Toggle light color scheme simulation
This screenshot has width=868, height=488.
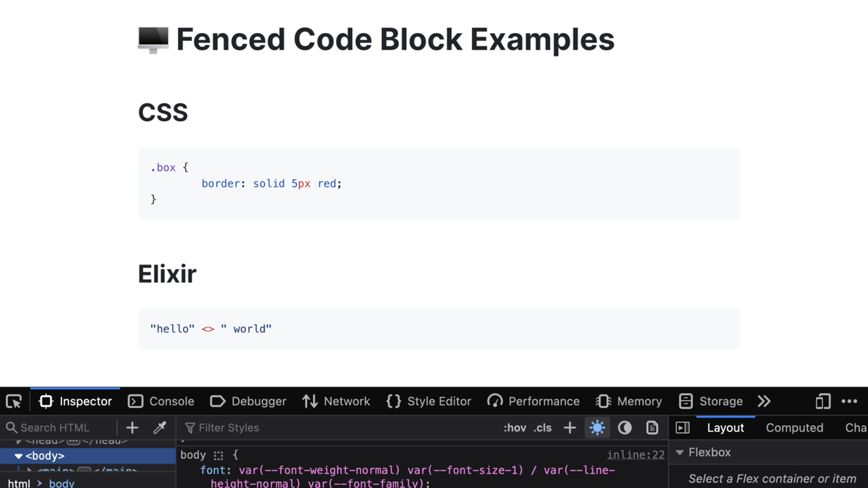click(597, 427)
